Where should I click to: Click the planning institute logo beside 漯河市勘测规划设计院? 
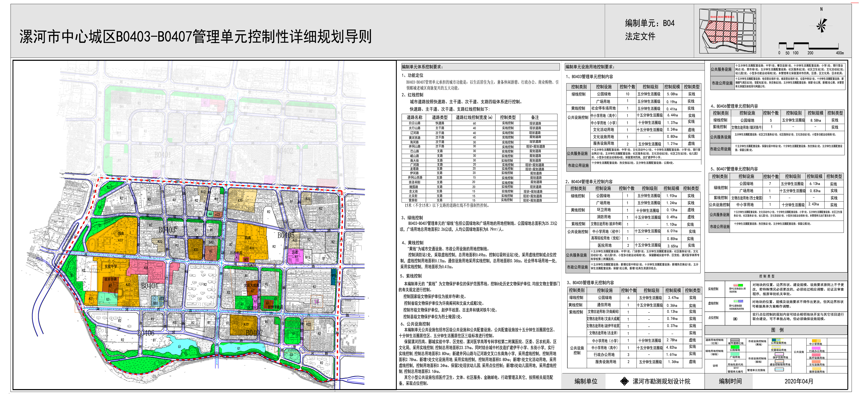[x=624, y=381]
